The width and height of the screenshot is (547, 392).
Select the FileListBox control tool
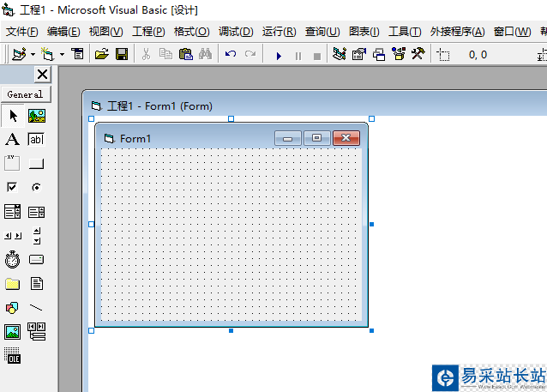pos(37,283)
